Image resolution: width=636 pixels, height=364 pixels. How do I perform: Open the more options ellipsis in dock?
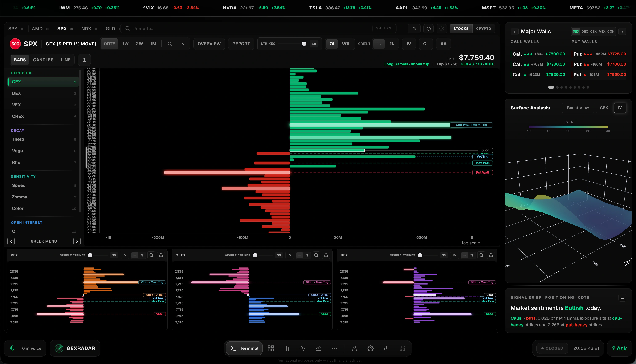tap(334, 348)
